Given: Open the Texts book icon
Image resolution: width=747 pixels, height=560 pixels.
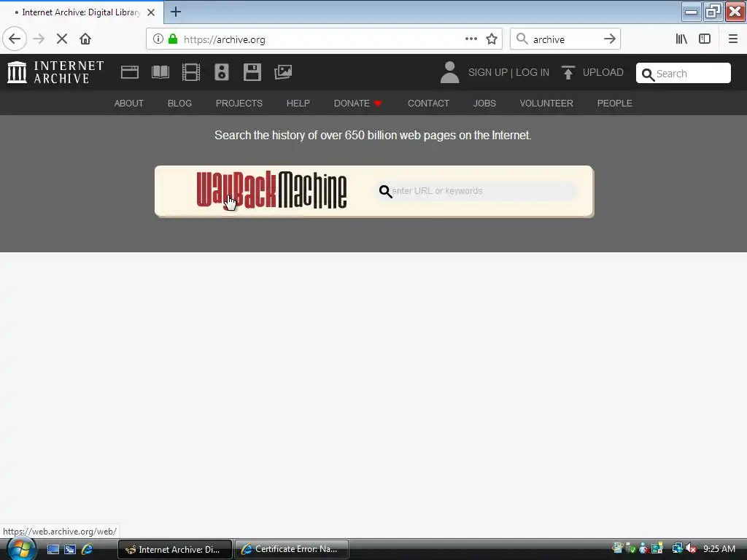Looking at the screenshot, I should pos(160,72).
